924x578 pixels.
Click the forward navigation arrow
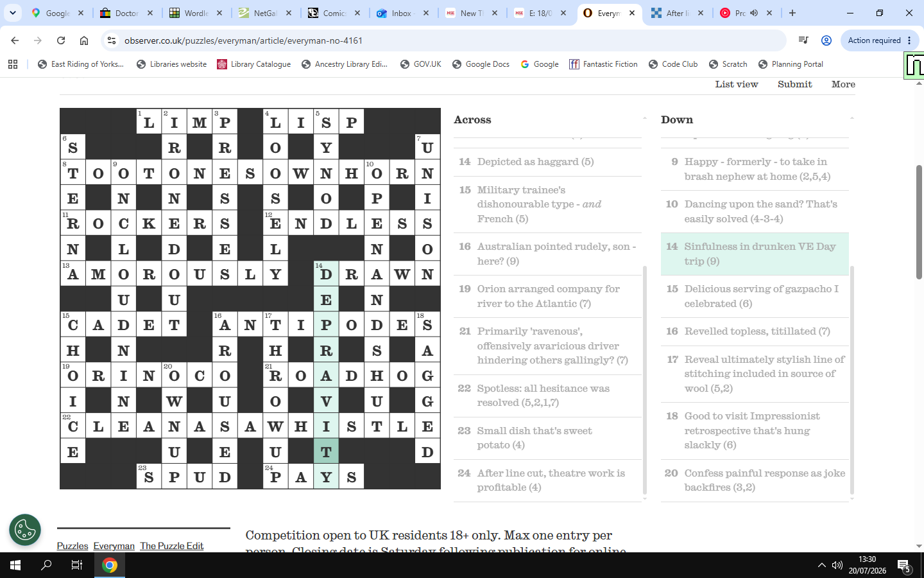(38, 40)
